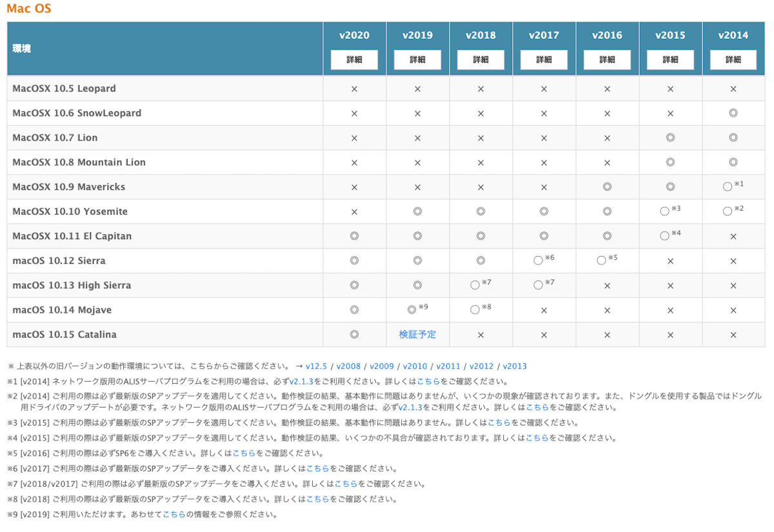Select the 'macOS 10.12 Sierra' row label
774x532 pixels.
pyautogui.click(x=59, y=261)
